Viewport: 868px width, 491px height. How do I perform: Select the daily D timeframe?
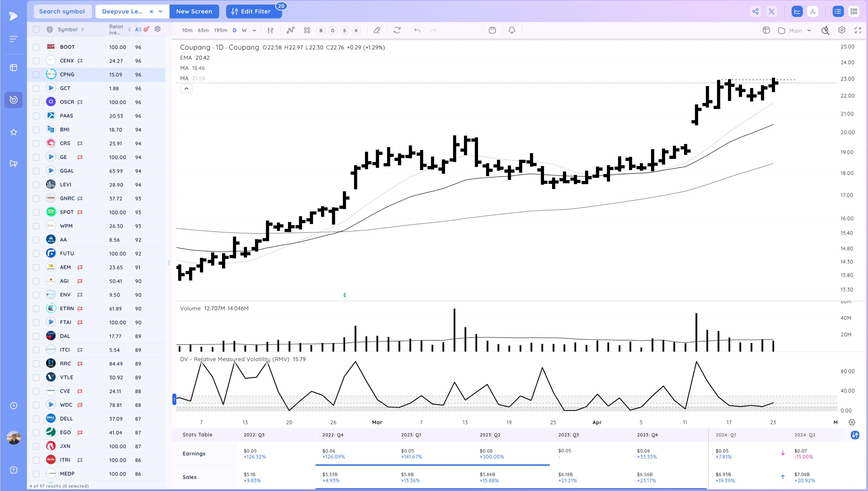(234, 30)
